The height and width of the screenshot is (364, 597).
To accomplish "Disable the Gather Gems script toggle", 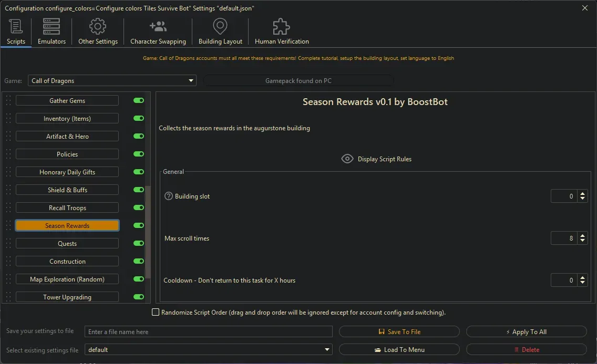I will 138,100.
